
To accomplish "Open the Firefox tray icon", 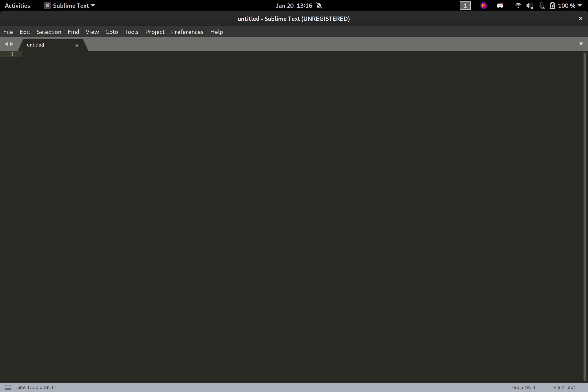I will pyautogui.click(x=483, y=5).
